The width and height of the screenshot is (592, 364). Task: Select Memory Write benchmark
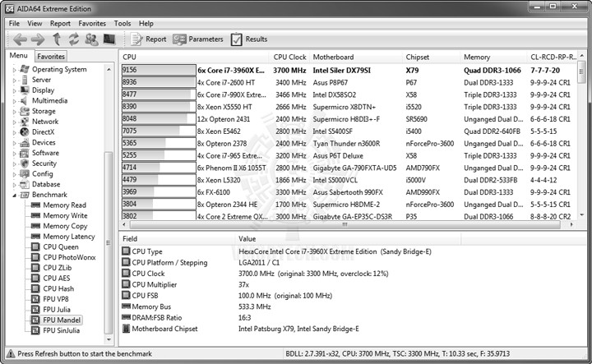tap(65, 216)
